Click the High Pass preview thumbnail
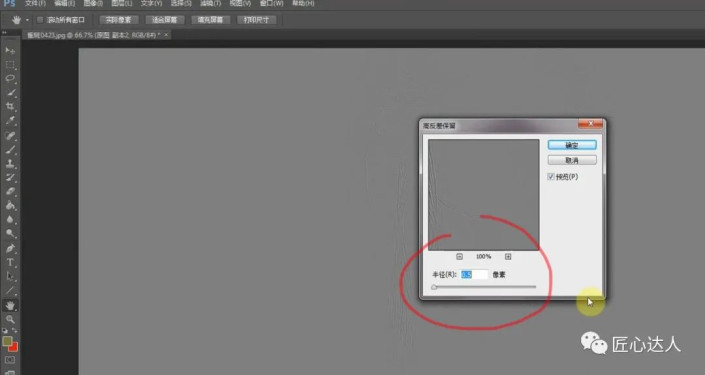 tap(483, 195)
